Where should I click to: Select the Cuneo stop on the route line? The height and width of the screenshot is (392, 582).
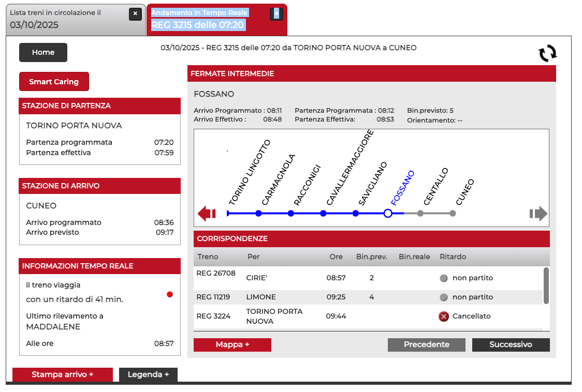tap(453, 213)
